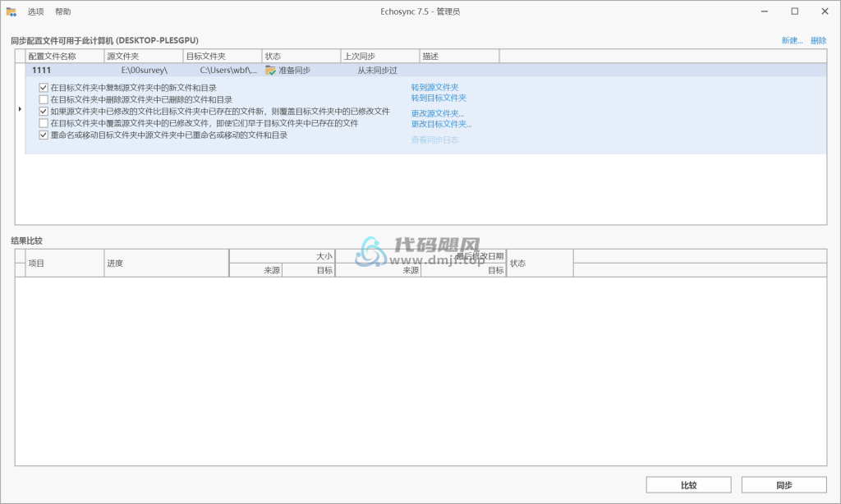Click the 最后修改日期 column group header
Screen dimensions: 841x504
(421, 256)
